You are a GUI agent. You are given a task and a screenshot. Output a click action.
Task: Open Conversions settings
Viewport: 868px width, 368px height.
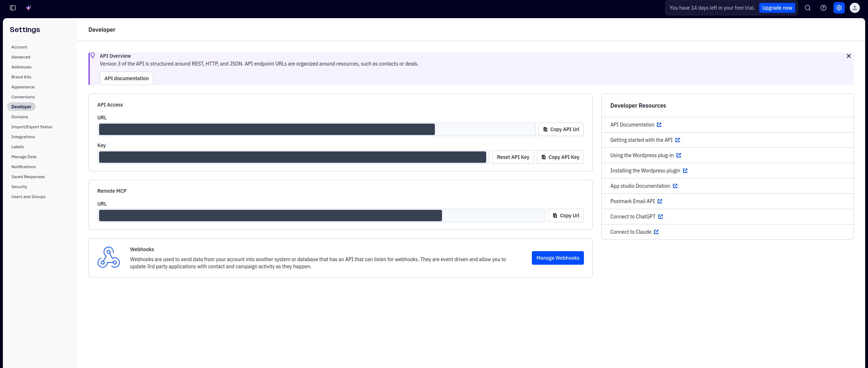pyautogui.click(x=23, y=97)
